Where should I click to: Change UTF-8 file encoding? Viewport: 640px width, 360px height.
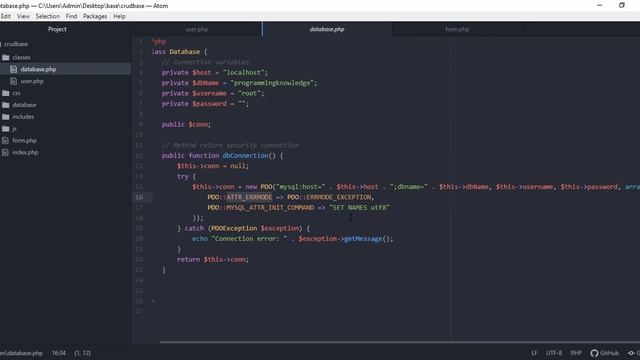(x=554, y=353)
